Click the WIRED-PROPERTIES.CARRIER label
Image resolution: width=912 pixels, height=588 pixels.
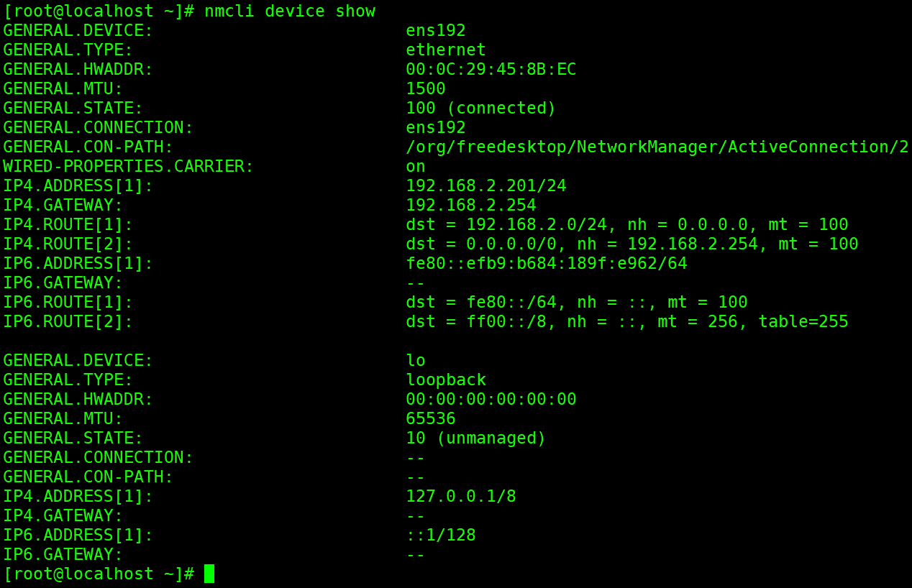point(129,166)
